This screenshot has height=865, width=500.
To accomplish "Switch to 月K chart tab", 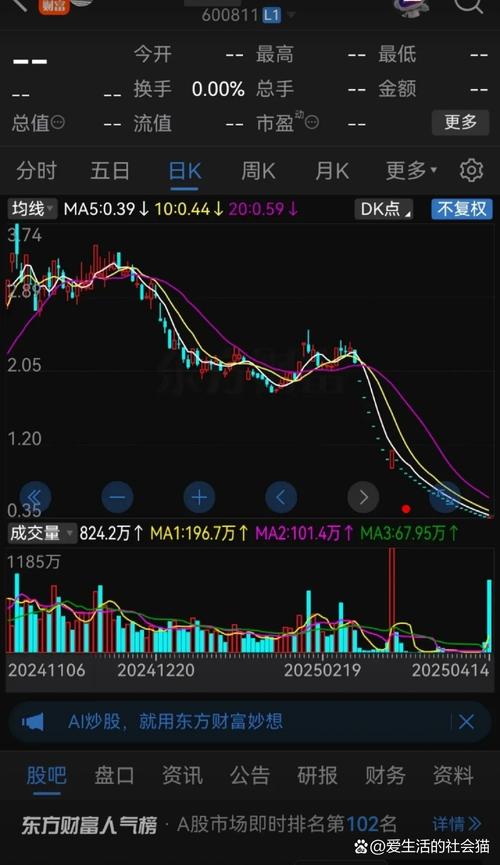I will click(332, 171).
